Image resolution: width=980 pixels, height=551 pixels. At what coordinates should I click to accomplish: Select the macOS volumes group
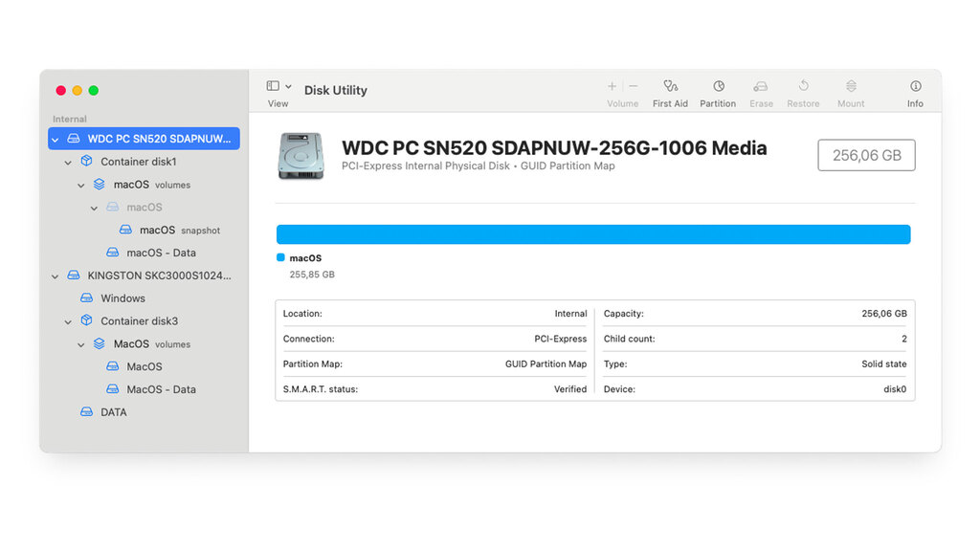pos(144,185)
